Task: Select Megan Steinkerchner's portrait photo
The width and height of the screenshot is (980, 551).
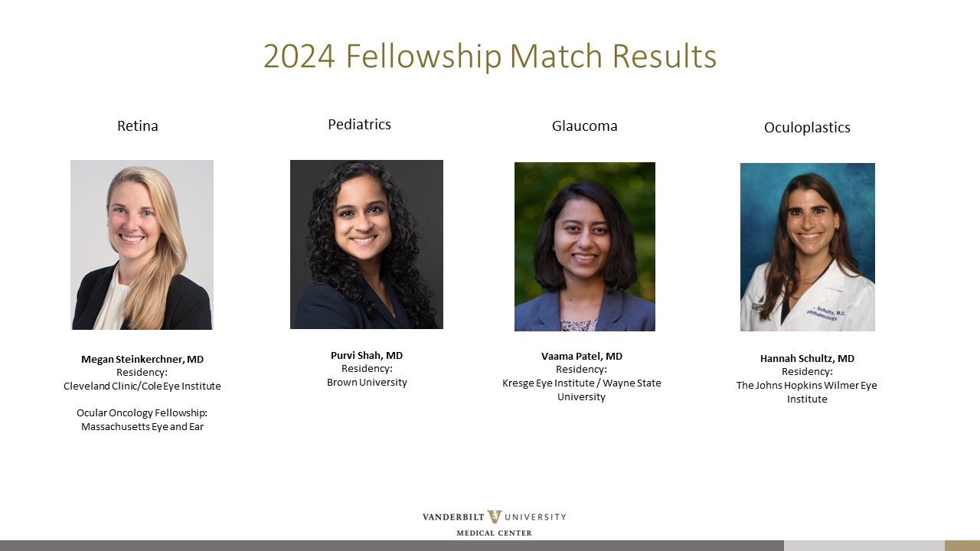Action: coord(142,245)
